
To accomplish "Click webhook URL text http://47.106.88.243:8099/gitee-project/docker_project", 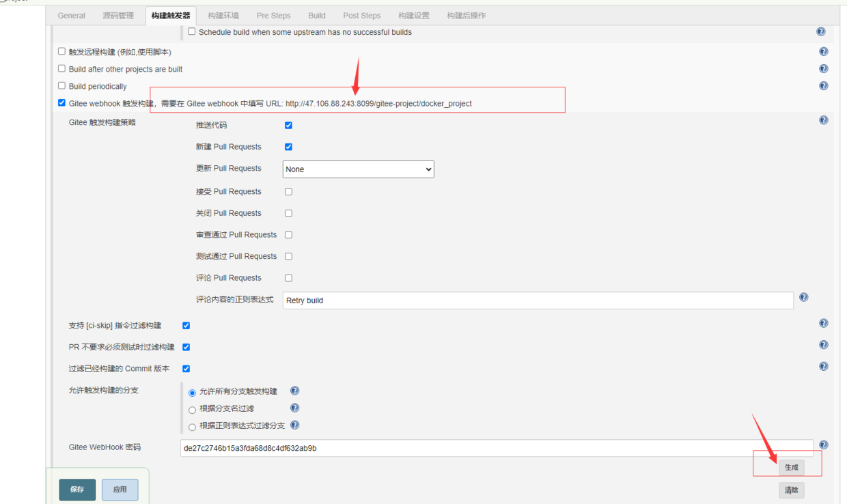I will click(378, 104).
